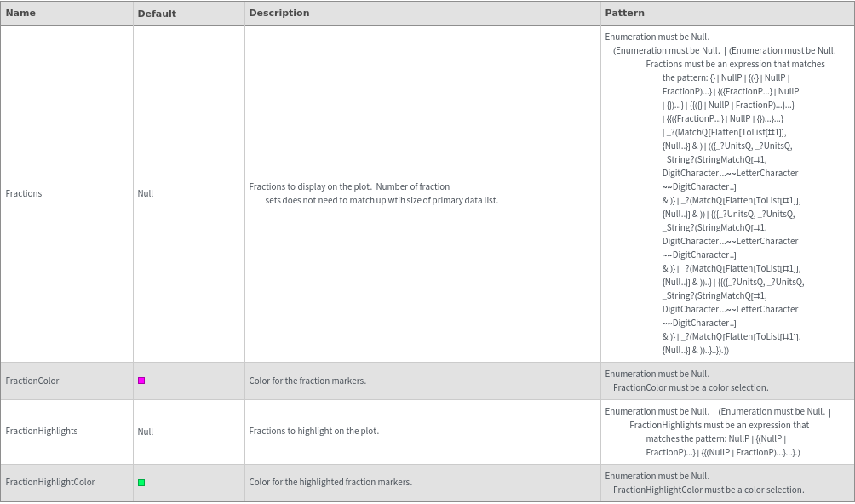Click the magenta FractionColor default swatch
This screenshot has width=855, height=504.
141,381
